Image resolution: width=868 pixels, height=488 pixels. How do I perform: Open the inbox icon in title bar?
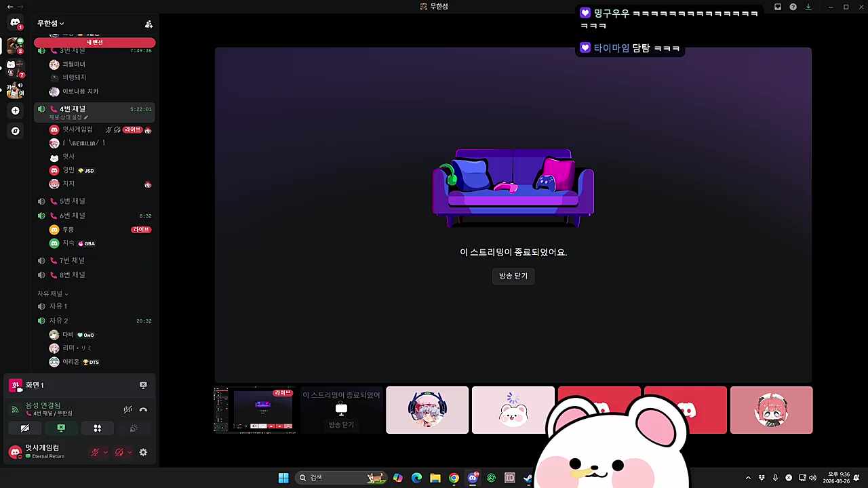pos(778,7)
